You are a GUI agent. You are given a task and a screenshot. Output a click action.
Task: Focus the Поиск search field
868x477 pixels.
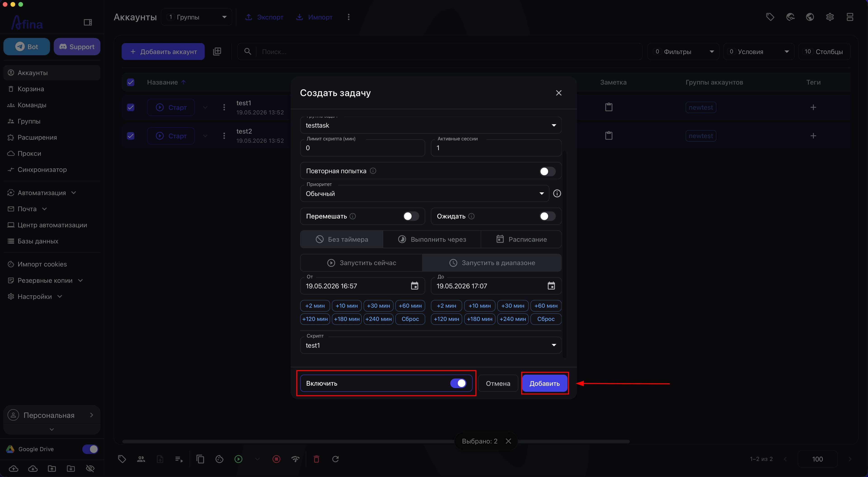[440, 52]
